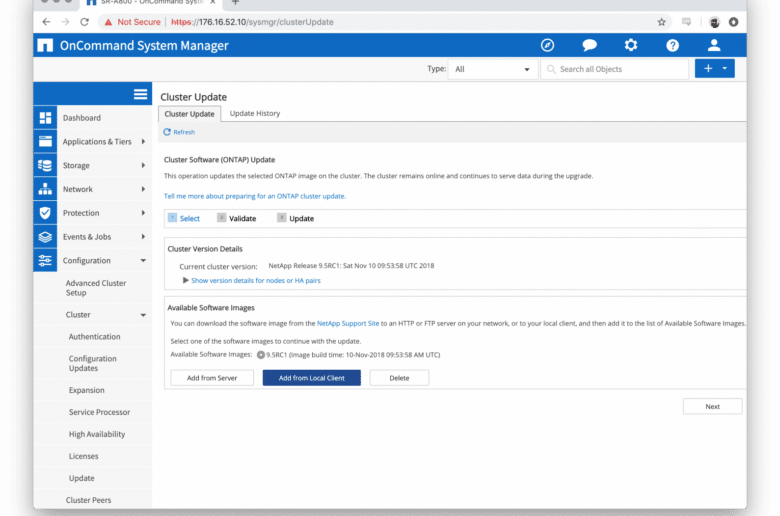The image size is (780, 516).
Task: Click the Select step in wizard
Action: coord(184,218)
